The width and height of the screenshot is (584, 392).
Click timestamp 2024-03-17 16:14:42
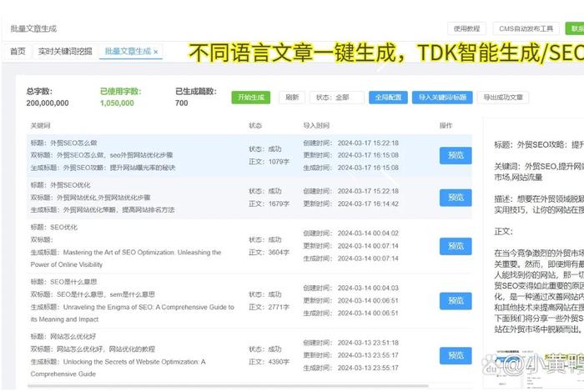(368, 204)
